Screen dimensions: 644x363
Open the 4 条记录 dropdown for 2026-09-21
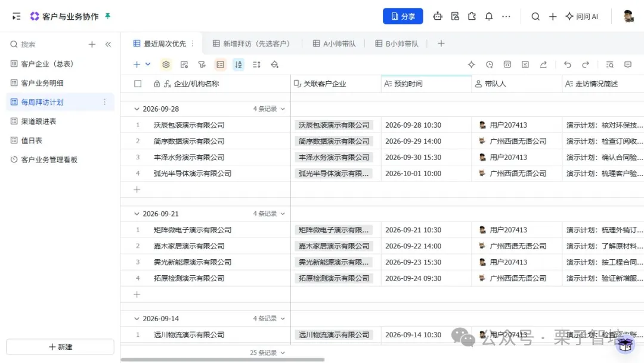coord(269,214)
